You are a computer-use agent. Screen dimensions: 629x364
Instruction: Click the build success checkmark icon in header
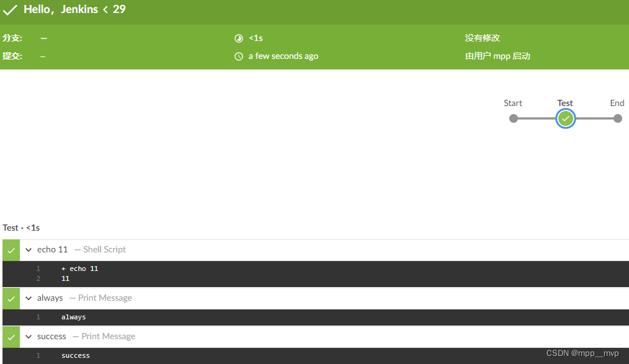point(10,10)
